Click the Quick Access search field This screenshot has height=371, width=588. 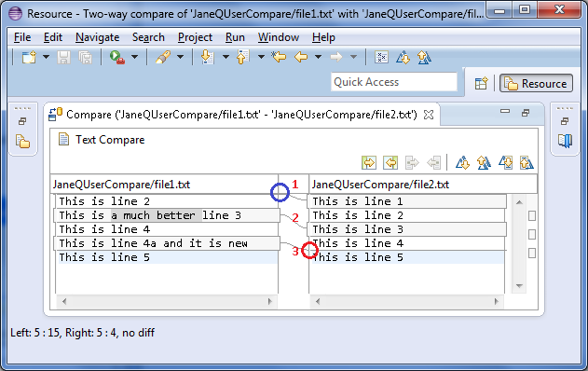point(394,82)
